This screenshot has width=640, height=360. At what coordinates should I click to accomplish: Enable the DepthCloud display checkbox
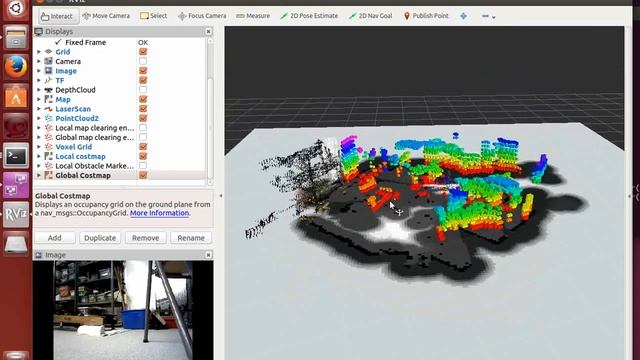143,90
